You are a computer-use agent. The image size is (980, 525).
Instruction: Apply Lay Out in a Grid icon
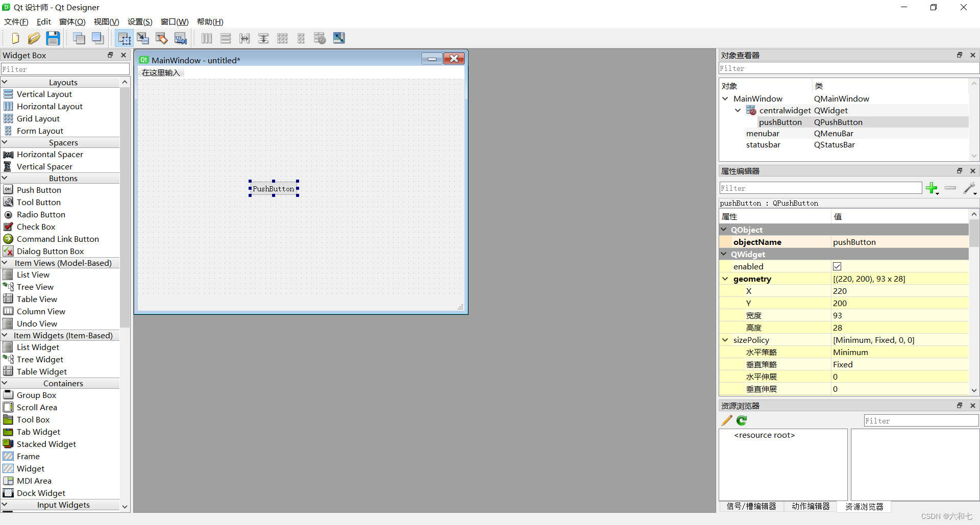[x=282, y=38]
